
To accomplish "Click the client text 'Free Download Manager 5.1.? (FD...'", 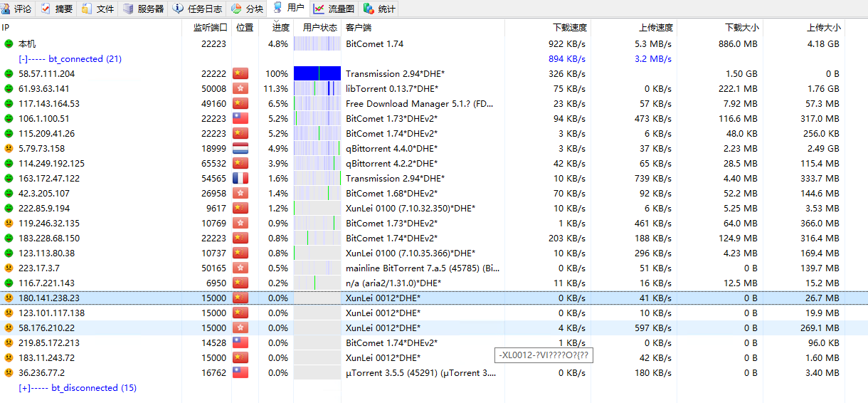I will [x=420, y=104].
